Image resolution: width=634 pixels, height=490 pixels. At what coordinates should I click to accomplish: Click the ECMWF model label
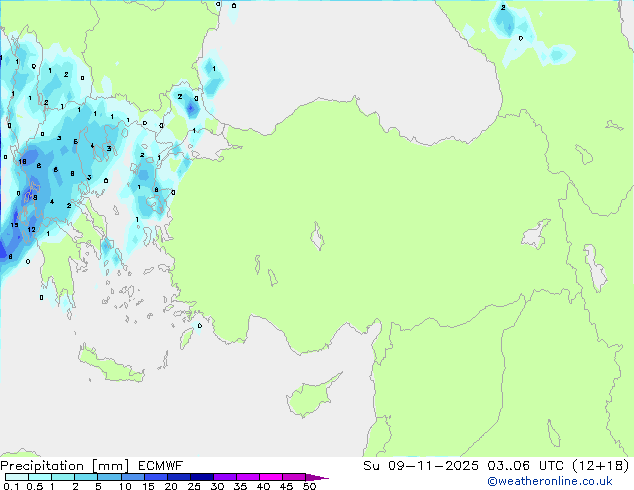pyautogui.click(x=161, y=466)
